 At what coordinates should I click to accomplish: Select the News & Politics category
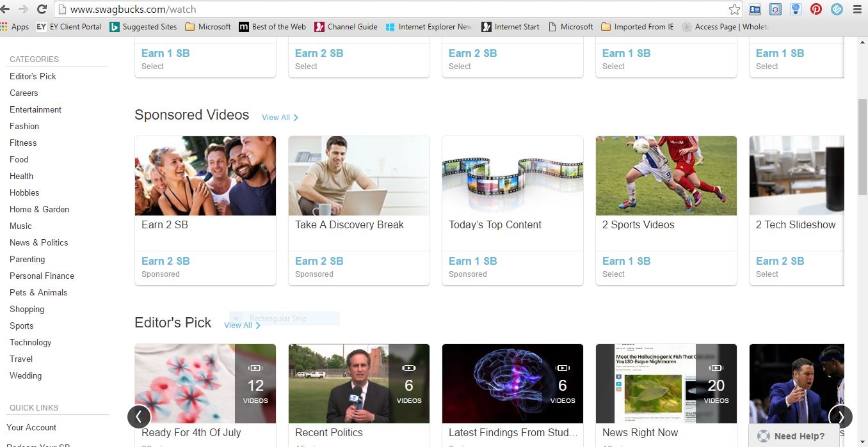click(38, 242)
